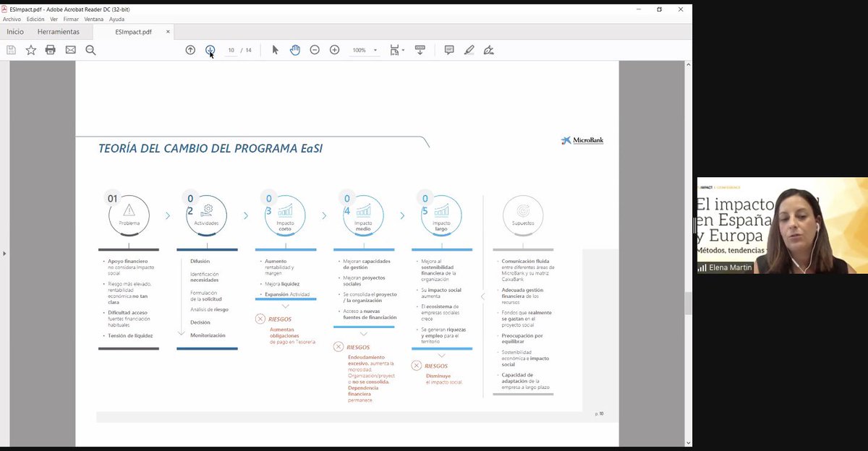Click the vertical scrollbar thumb
Viewport: 868px width, 451px height.
(688, 304)
